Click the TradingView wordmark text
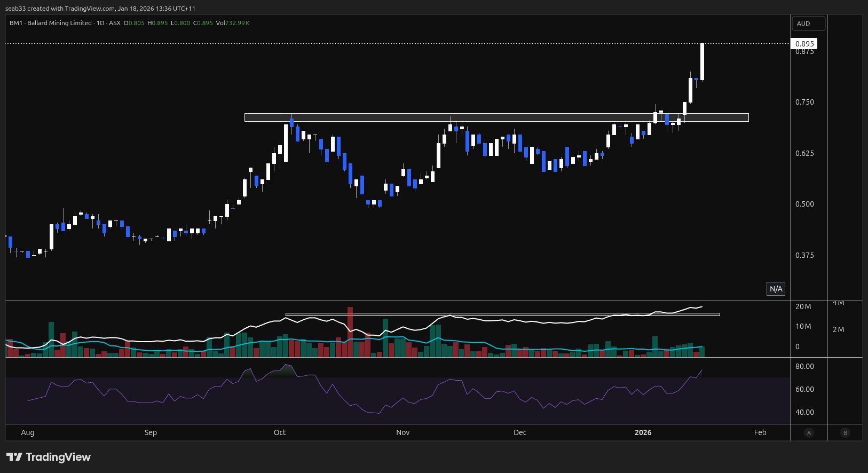This screenshot has height=473, width=868. click(58, 457)
